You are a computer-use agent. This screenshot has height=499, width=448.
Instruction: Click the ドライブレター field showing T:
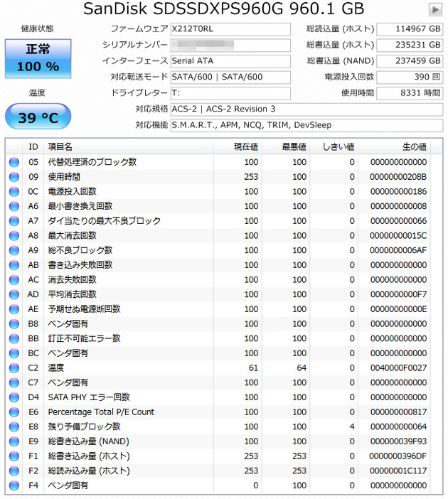[230, 93]
